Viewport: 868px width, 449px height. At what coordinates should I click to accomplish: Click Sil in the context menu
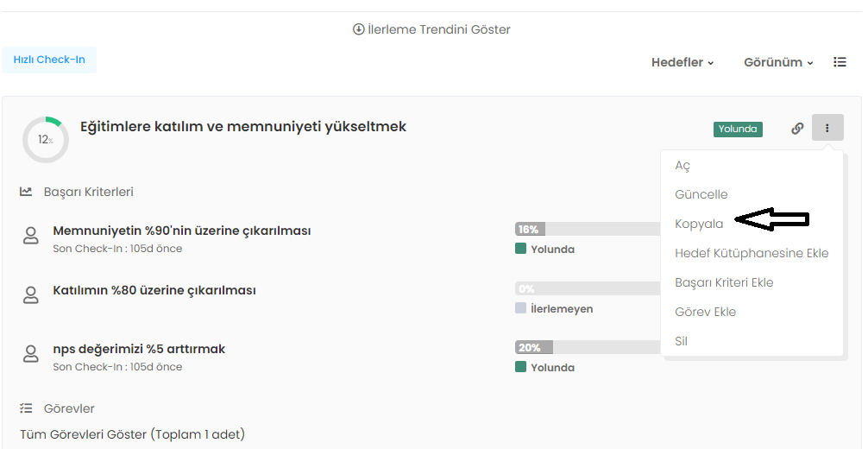(x=681, y=341)
